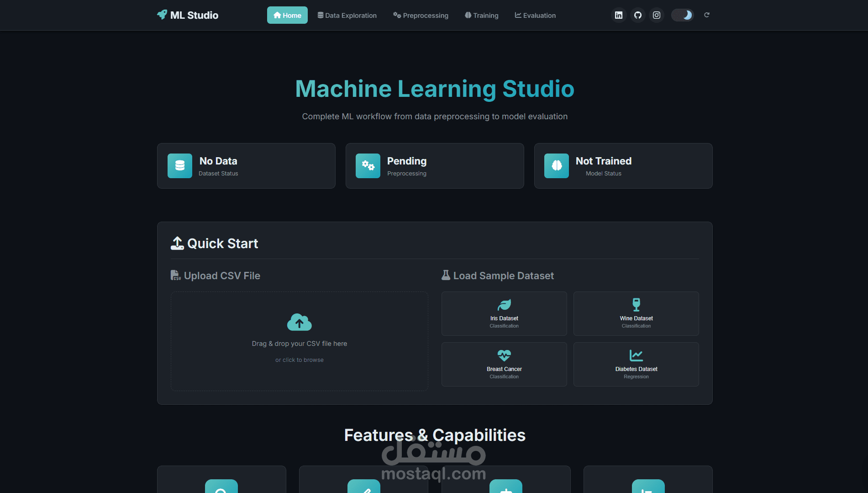
Task: Toggle dark mode switch
Action: (682, 15)
